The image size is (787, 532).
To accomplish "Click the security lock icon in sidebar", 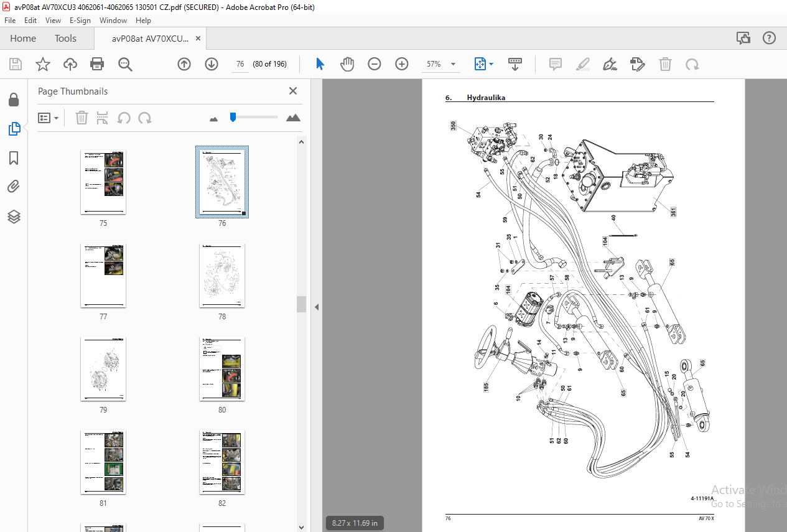I will point(14,100).
